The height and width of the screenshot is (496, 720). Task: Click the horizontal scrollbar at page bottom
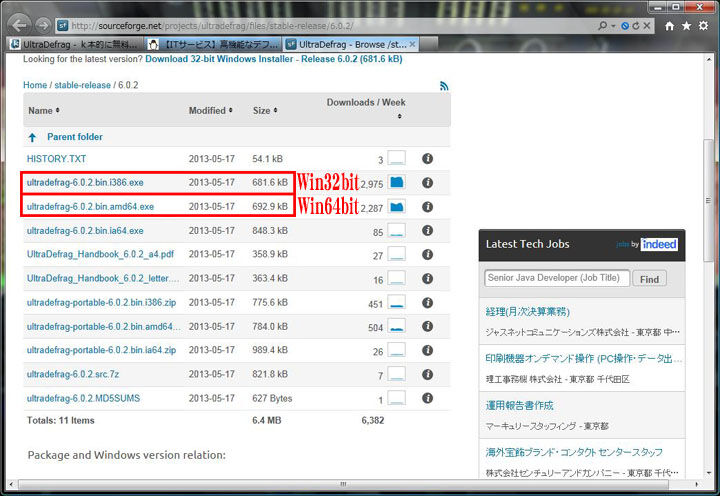click(343, 484)
